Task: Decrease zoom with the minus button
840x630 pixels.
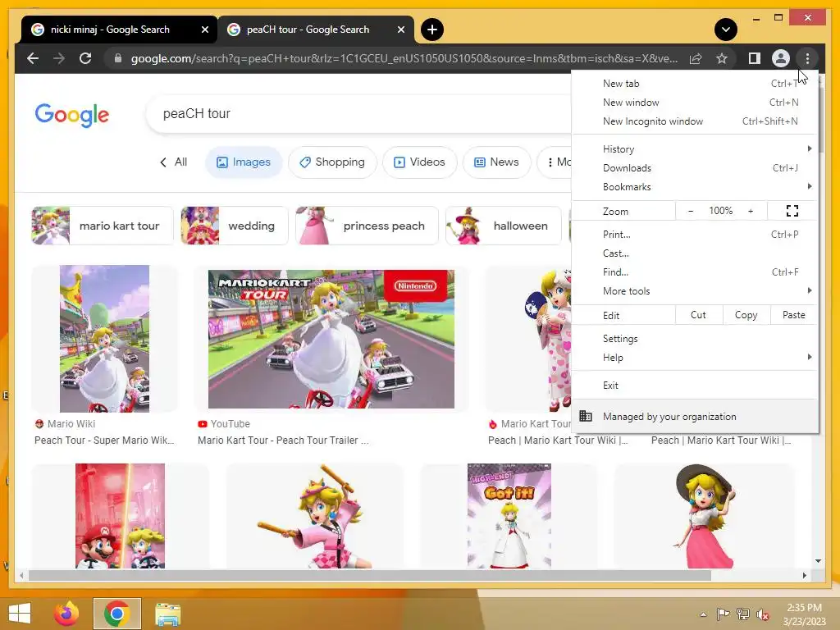Action: [x=690, y=211]
